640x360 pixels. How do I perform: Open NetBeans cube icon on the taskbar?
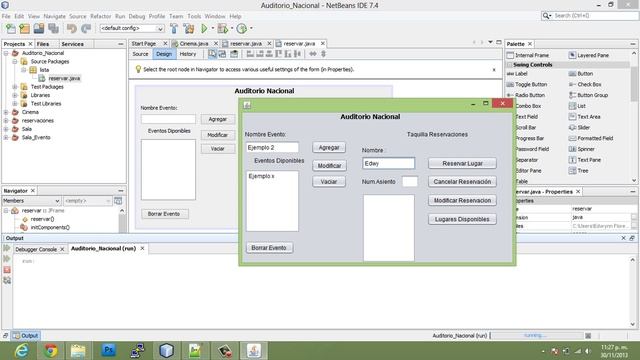166,351
